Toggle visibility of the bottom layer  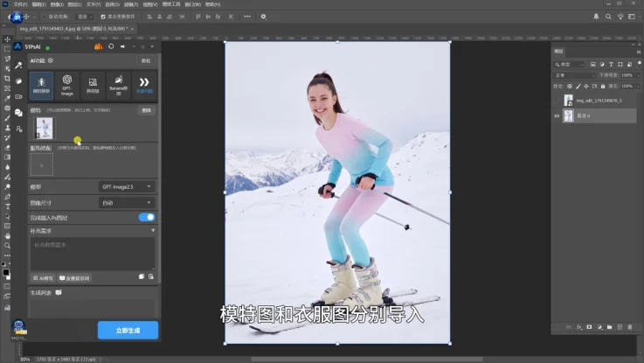pos(557,116)
